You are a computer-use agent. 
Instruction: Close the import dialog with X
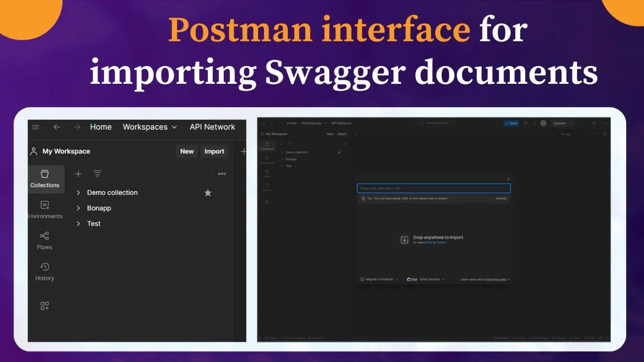(508, 179)
